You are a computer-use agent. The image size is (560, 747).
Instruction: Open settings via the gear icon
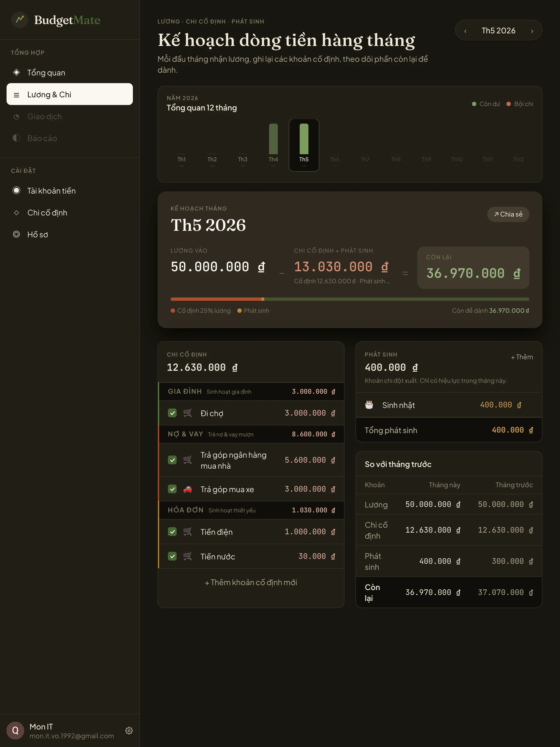(x=129, y=730)
